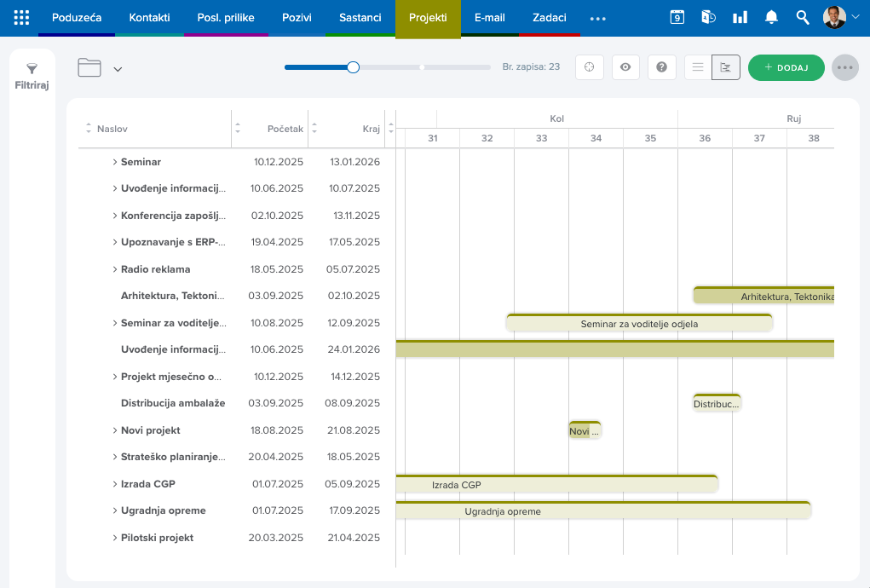Click the search magnifier icon

point(803,18)
